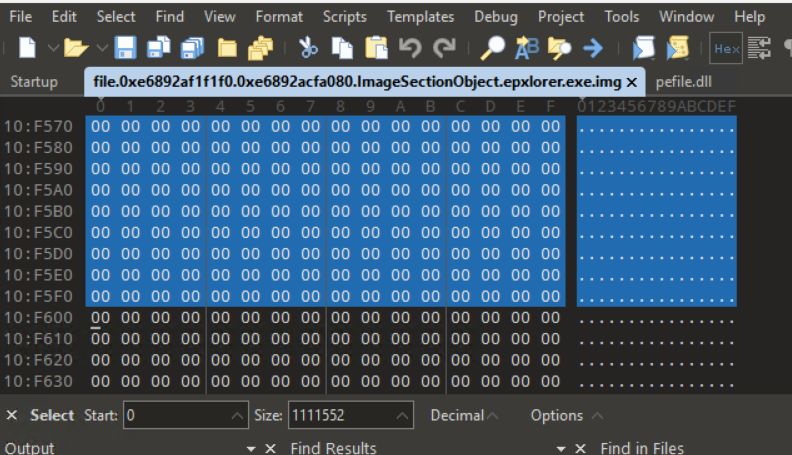Redo the last undone edit
Viewport: 792px width, 455px height.
444,48
